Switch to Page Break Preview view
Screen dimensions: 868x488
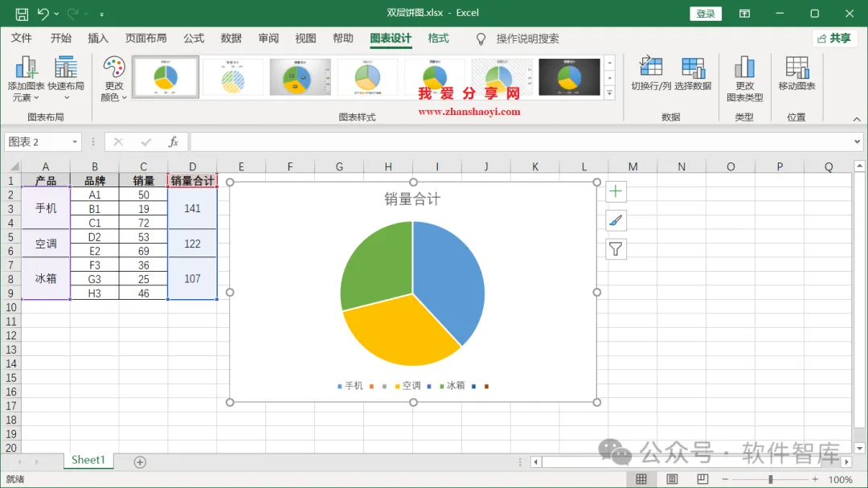tap(702, 479)
